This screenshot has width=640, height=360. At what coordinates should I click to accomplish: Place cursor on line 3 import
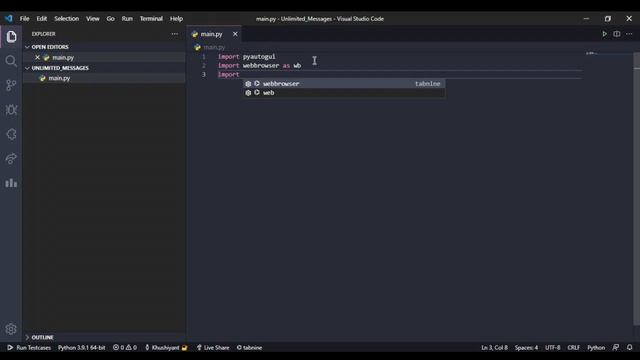point(229,74)
